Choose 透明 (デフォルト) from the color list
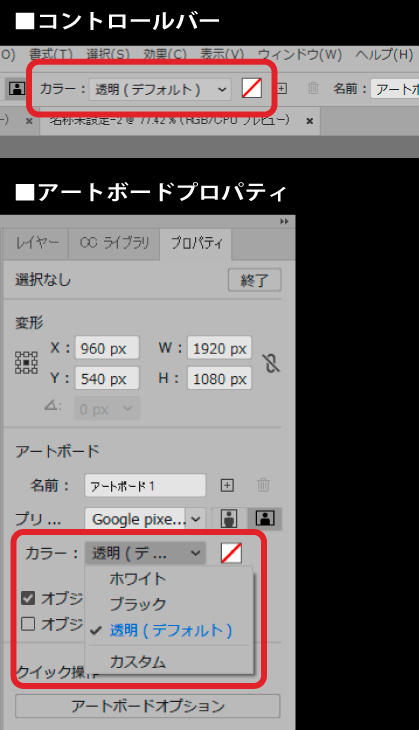Image resolution: width=419 pixels, height=730 pixels. coord(169,630)
